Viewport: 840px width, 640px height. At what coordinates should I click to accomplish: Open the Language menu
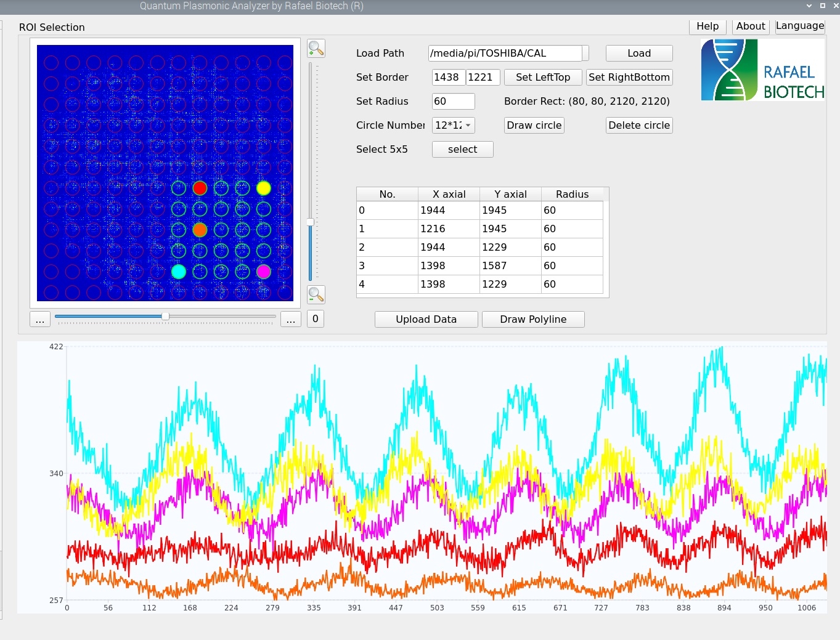coord(799,26)
